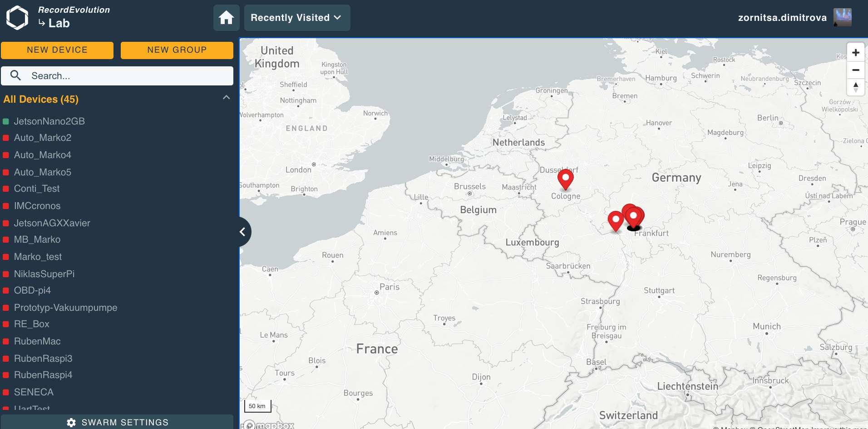Collapse the sidebar with the arrow handle
Viewport: 868px width, 429px height.
[x=243, y=232]
